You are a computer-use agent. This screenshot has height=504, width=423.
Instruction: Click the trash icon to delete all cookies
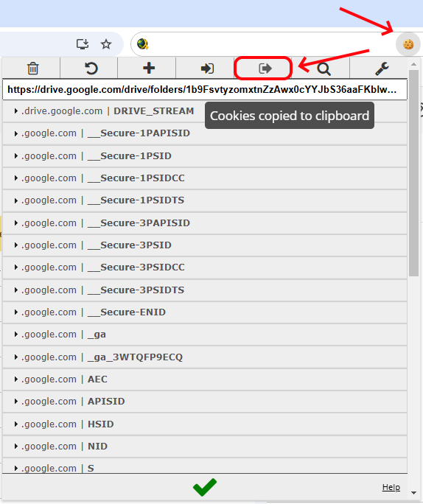(x=32, y=69)
